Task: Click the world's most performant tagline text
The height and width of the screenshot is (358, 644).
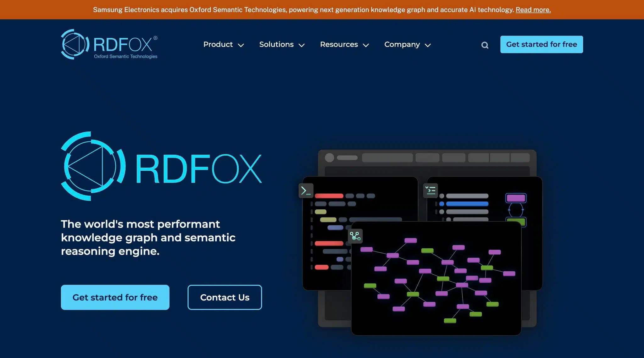Action: click(148, 238)
